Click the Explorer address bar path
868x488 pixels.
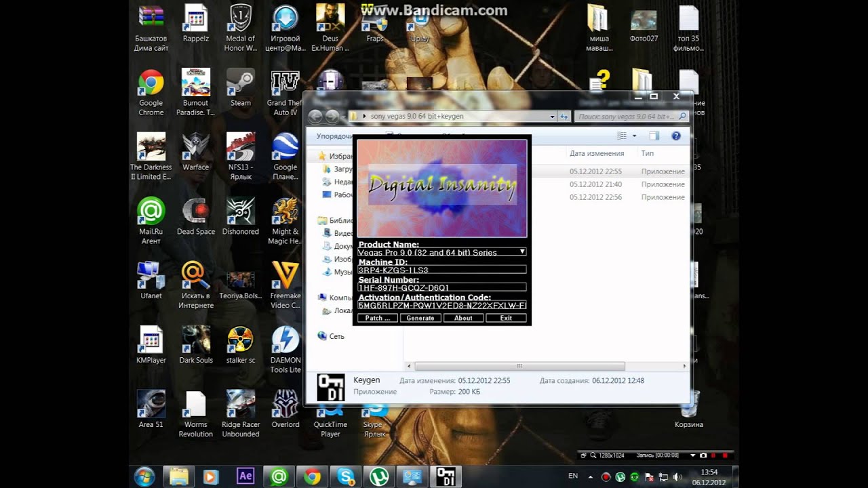(x=417, y=117)
